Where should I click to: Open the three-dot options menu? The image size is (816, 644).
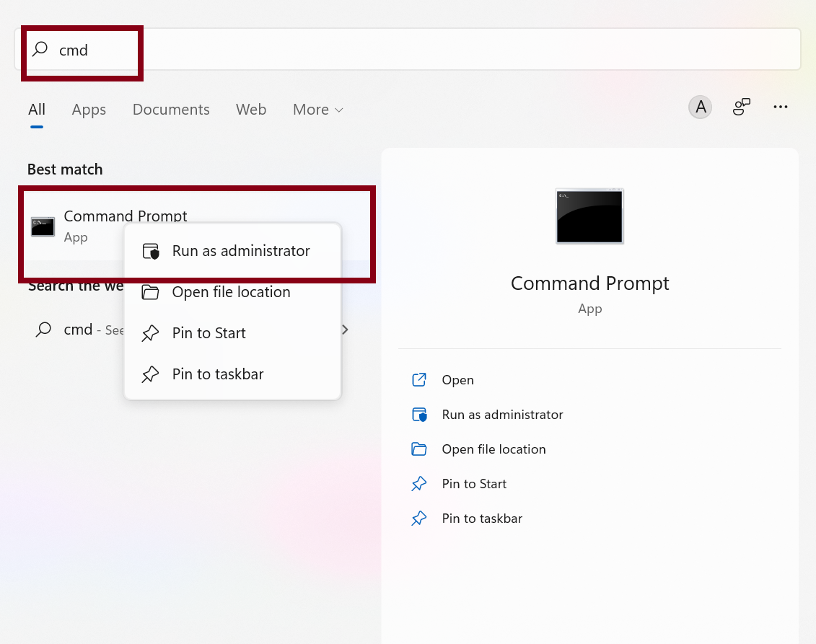(780, 107)
